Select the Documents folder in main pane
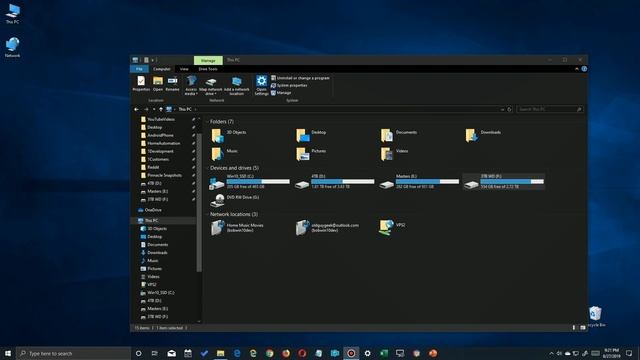Screen dimensions: 640x360 399,136
